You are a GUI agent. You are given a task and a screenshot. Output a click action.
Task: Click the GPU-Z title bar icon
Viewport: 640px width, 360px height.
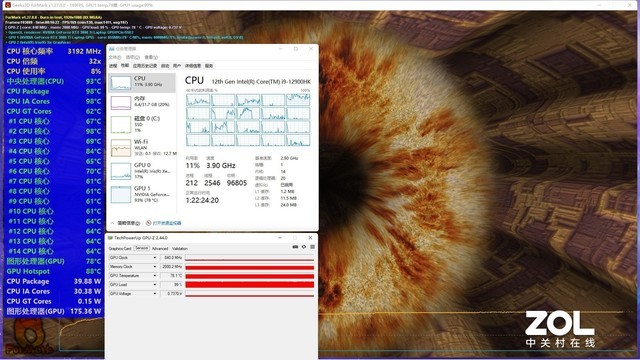point(110,238)
